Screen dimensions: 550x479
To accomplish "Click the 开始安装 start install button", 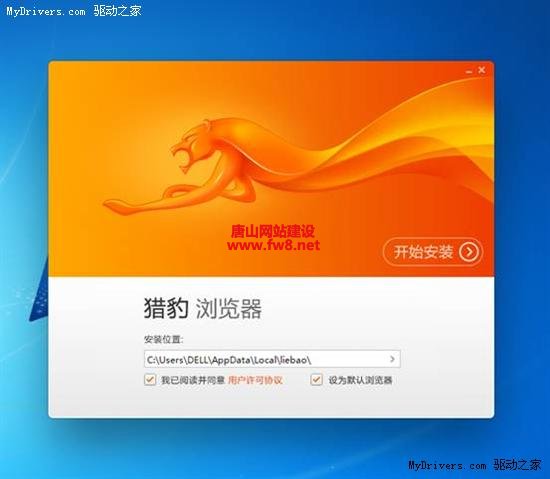I will point(433,252).
